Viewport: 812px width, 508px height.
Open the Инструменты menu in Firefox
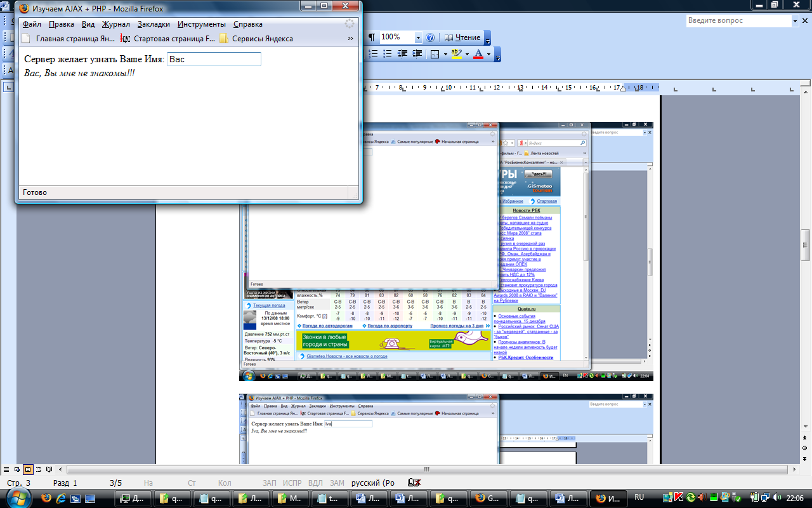[202, 24]
